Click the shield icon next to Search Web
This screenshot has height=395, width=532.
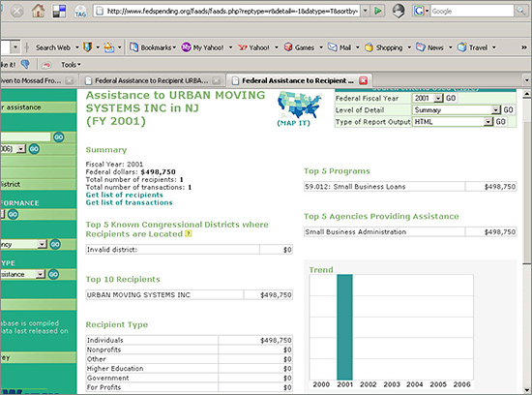click(x=87, y=47)
